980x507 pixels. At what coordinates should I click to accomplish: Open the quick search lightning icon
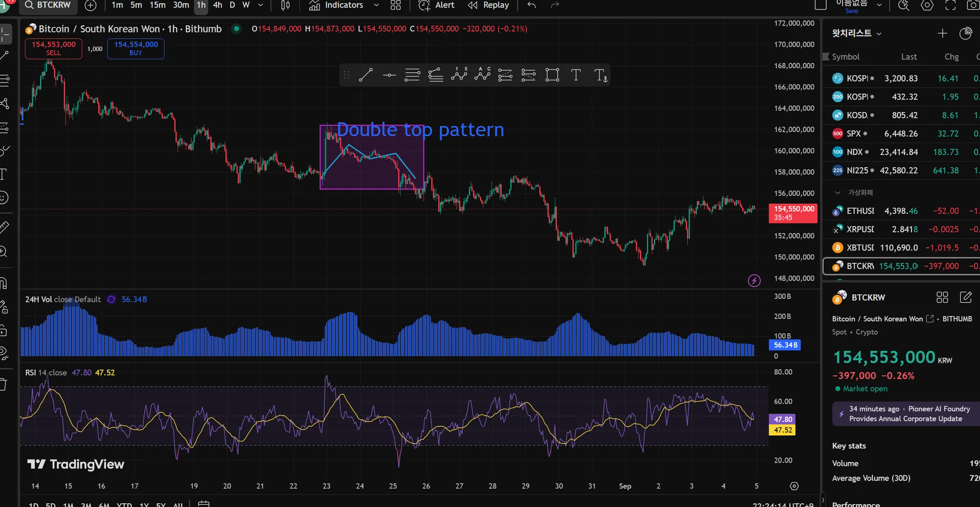(904, 5)
